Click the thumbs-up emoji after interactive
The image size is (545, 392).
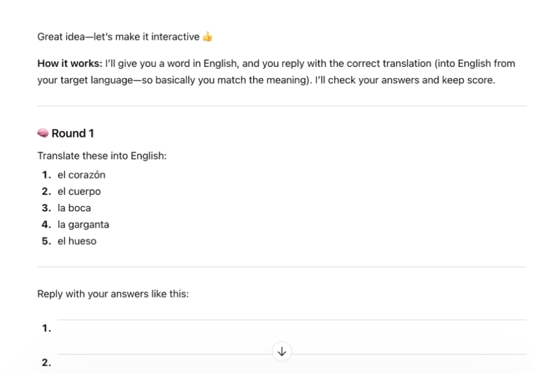pyautogui.click(x=208, y=37)
